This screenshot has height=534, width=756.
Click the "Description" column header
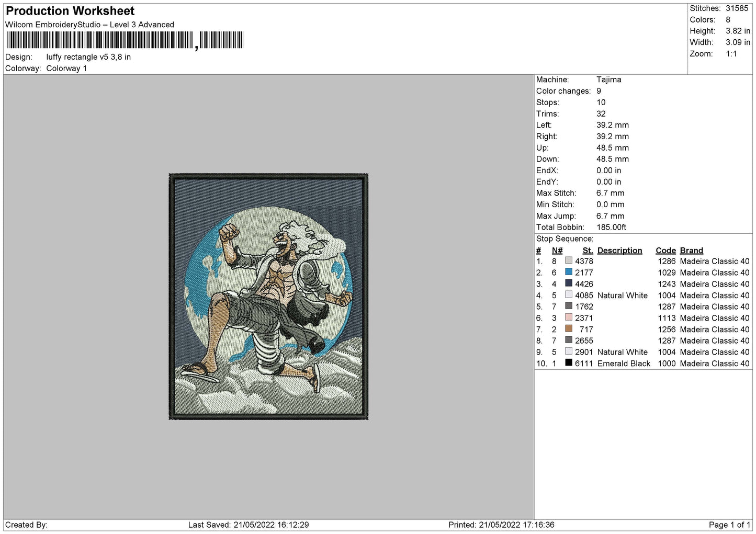(x=620, y=251)
